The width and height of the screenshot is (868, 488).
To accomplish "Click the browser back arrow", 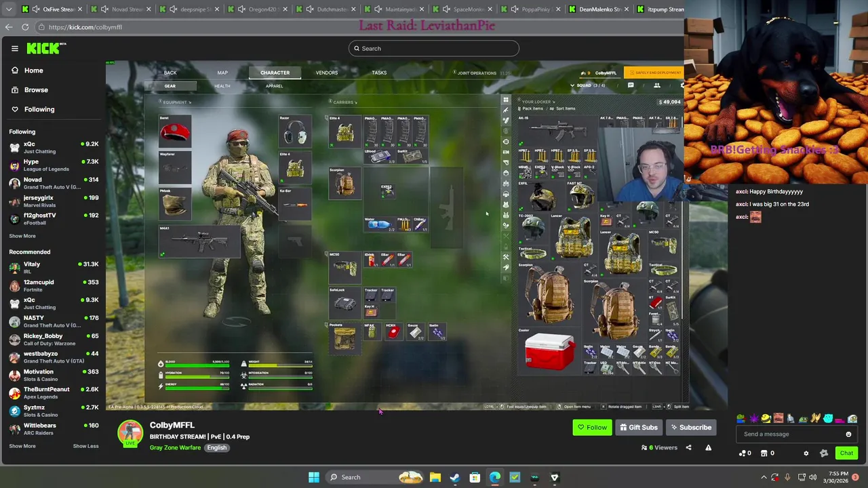I will pyautogui.click(x=9, y=27).
